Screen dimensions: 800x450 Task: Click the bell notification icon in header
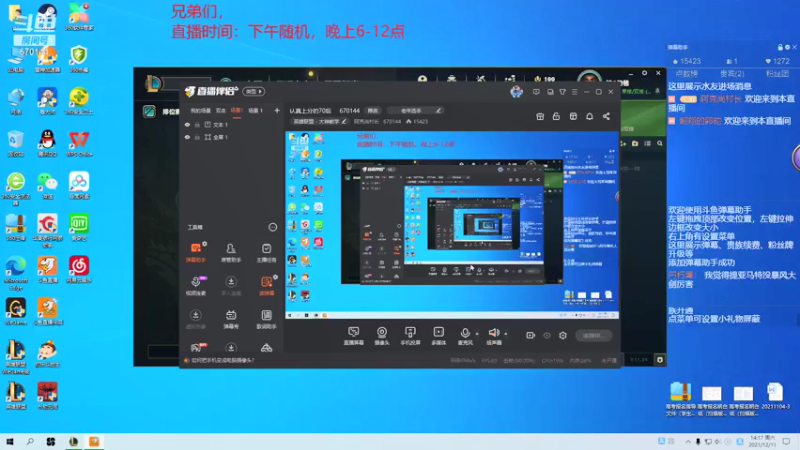click(589, 116)
